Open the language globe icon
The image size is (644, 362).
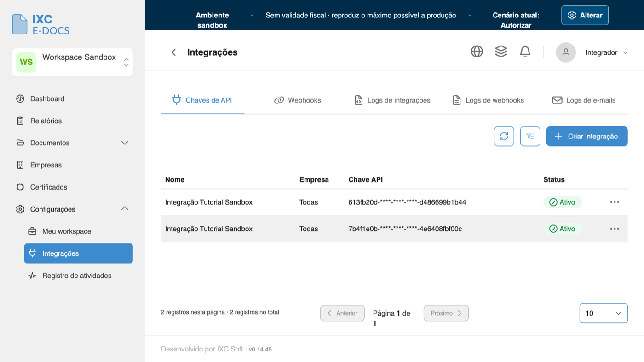tap(477, 52)
